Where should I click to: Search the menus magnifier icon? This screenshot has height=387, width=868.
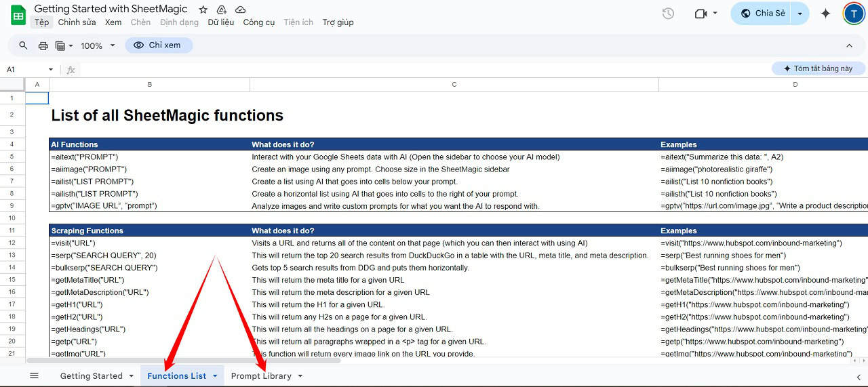pos(24,45)
